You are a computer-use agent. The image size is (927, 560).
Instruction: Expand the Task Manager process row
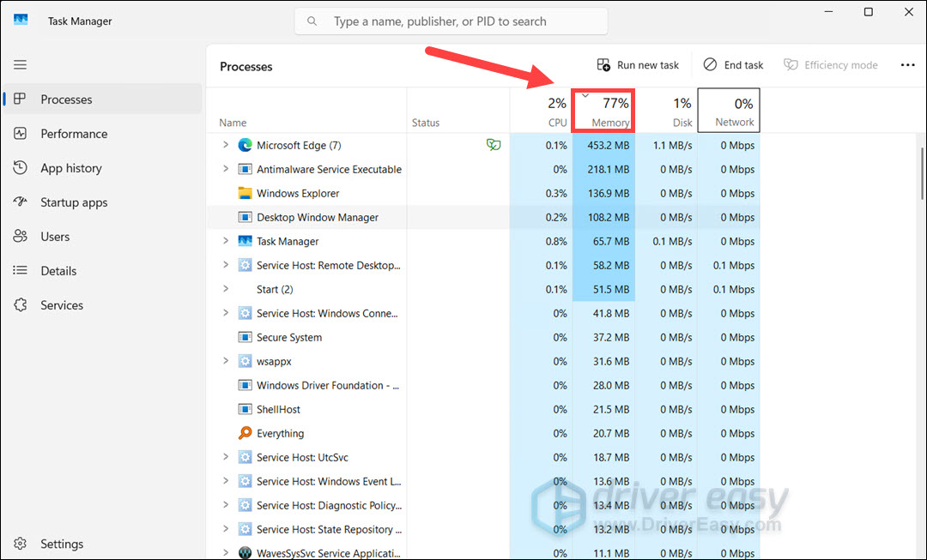(x=225, y=241)
